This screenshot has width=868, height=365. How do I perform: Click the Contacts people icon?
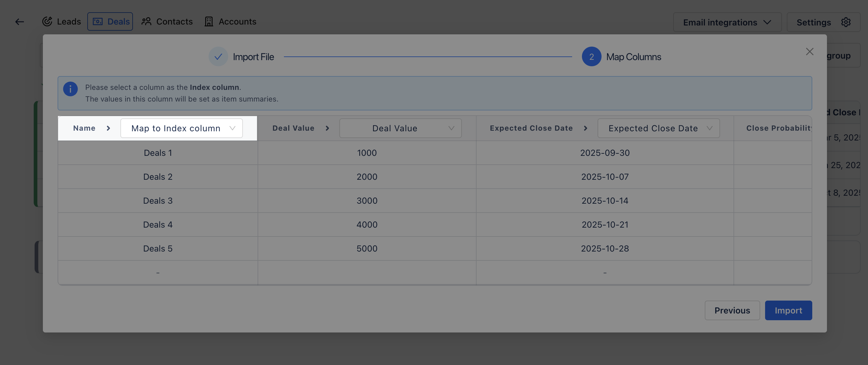pyautogui.click(x=146, y=21)
